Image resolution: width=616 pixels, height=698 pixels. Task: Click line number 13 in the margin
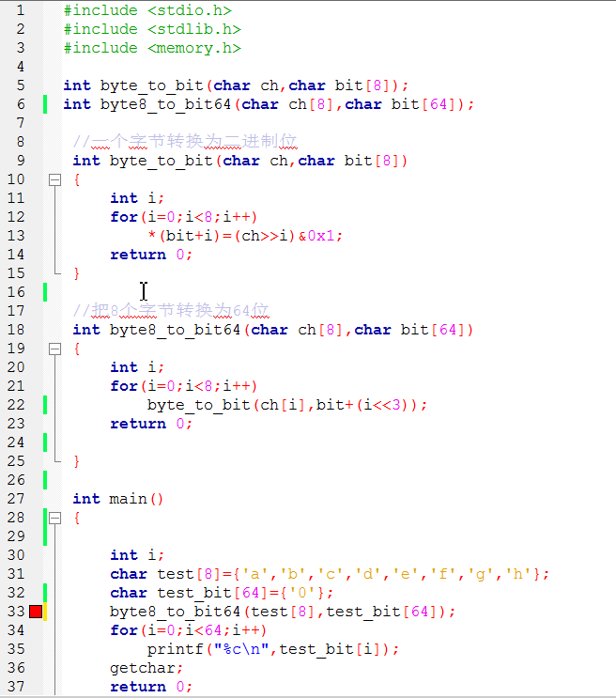pos(16,236)
